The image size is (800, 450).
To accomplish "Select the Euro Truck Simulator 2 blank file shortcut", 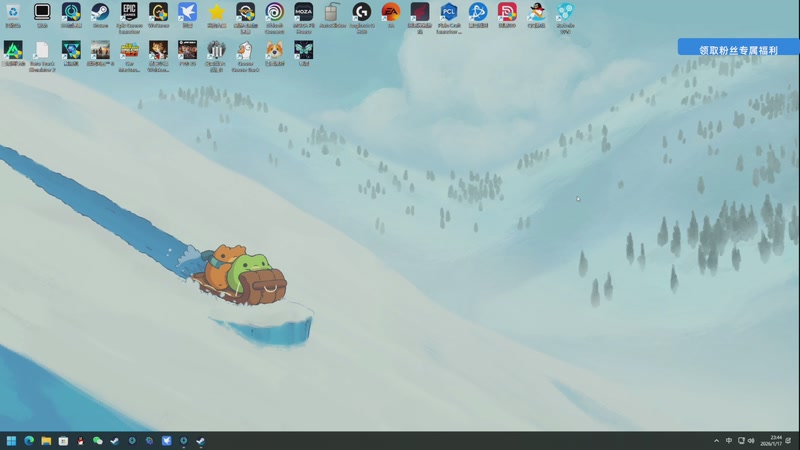I will click(x=42, y=56).
